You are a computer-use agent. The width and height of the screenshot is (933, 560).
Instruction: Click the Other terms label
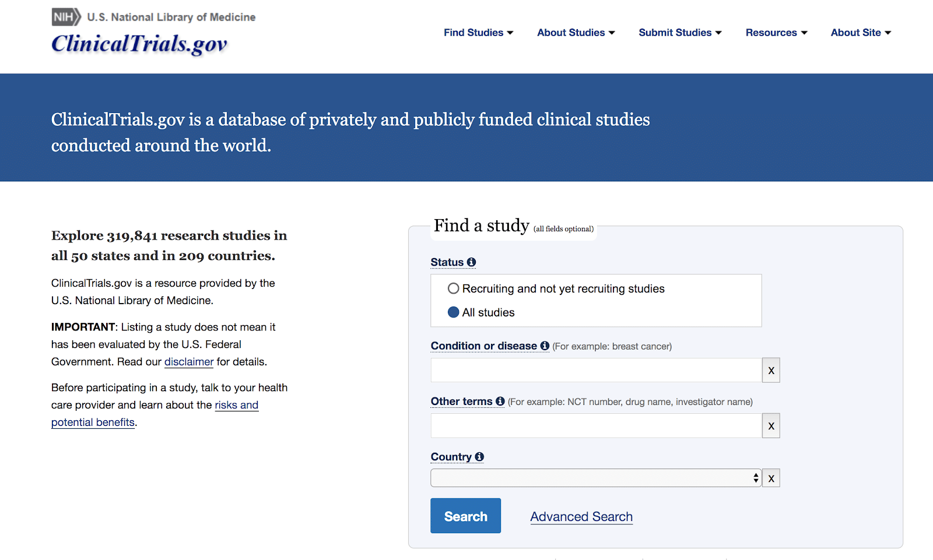coord(462,401)
